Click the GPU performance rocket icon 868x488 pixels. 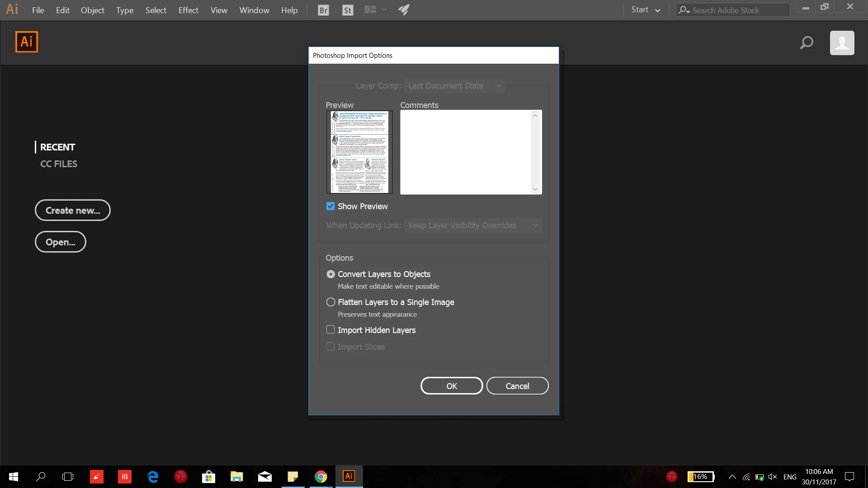404,9
